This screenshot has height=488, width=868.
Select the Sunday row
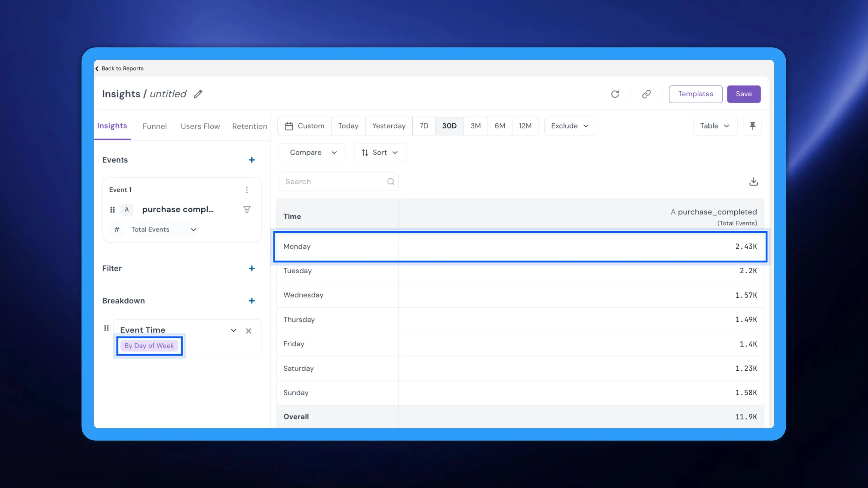point(520,393)
